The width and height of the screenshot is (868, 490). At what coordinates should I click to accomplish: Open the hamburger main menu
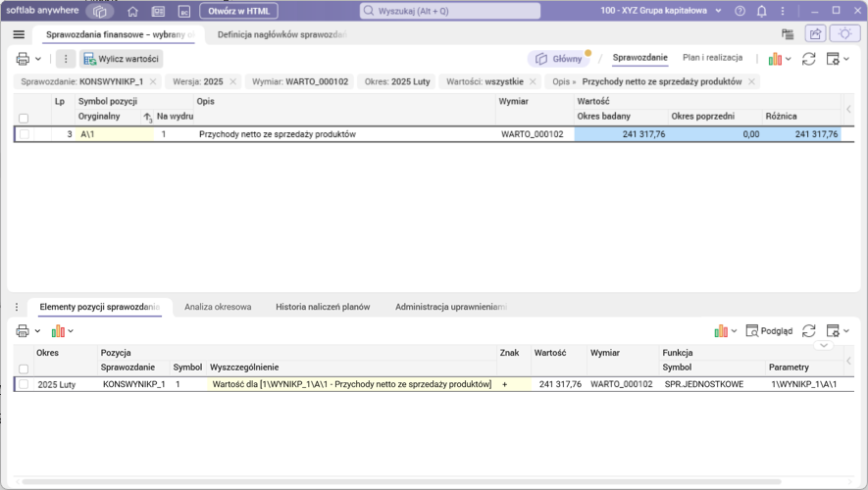19,34
